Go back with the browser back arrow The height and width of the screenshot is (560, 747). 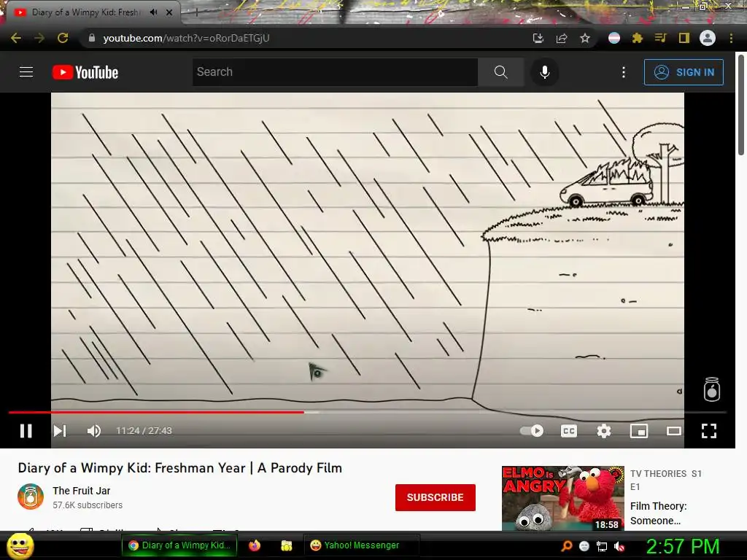16,38
